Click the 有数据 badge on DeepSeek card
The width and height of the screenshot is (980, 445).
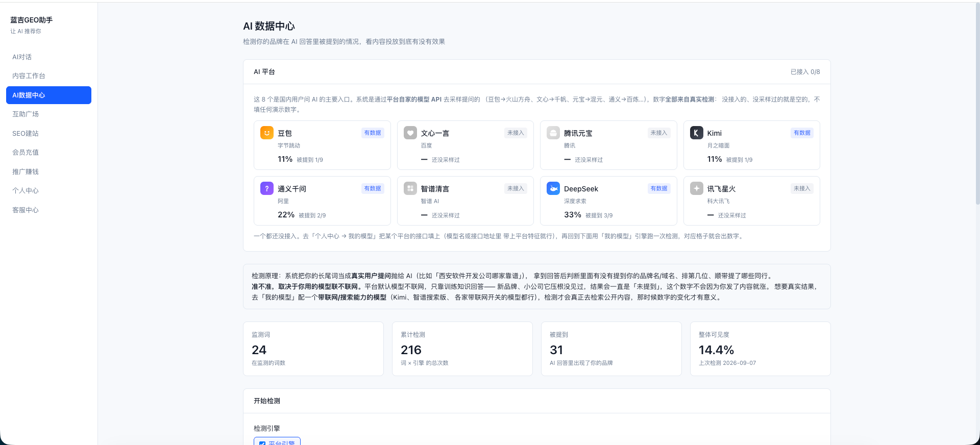click(x=658, y=188)
